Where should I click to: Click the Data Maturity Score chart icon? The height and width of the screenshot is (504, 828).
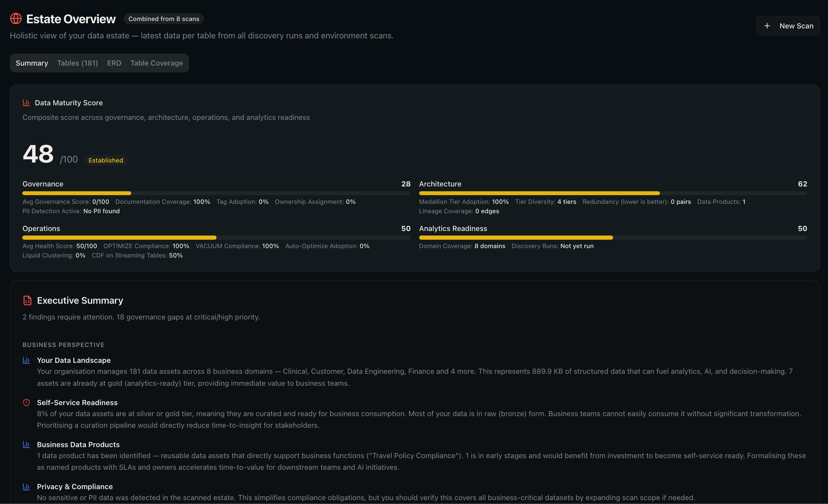[26, 103]
